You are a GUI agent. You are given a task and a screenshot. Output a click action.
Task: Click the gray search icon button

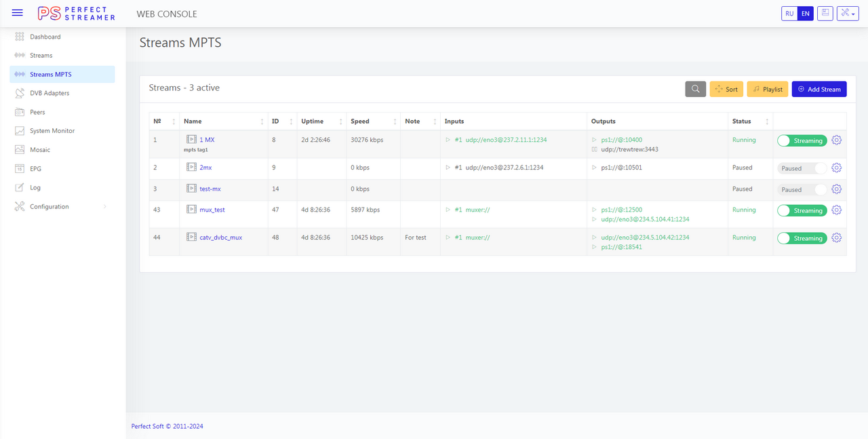[696, 89]
